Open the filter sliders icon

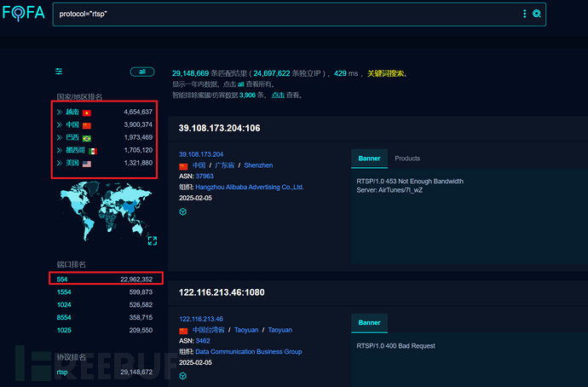click(59, 72)
